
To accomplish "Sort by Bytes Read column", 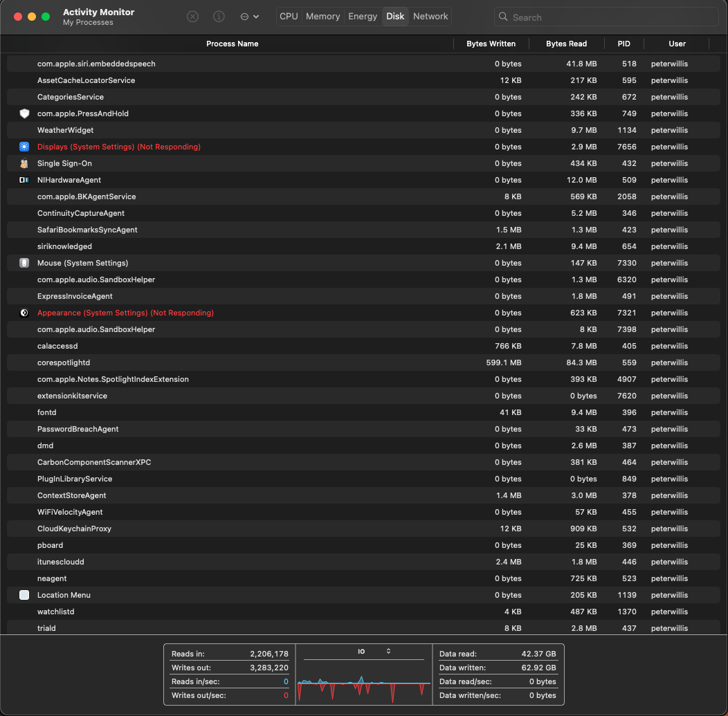I will tap(566, 44).
